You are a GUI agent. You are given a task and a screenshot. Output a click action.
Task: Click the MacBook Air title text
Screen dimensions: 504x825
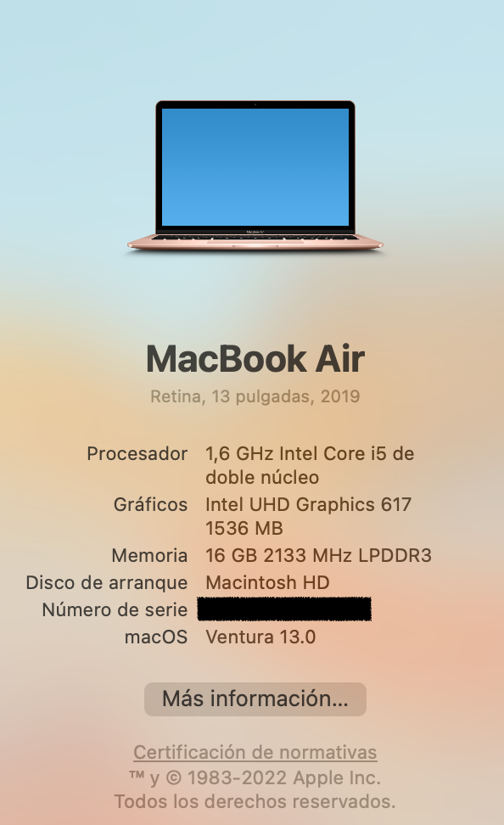255,359
